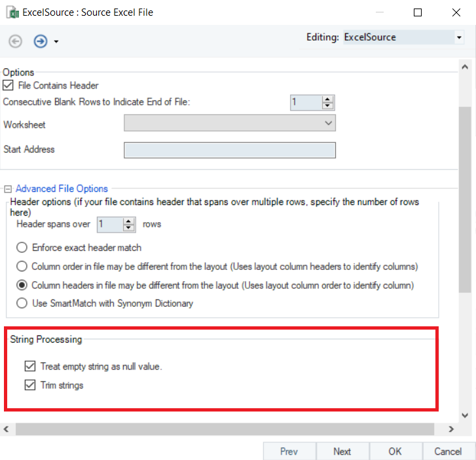Viewport: 476px width, 460px height.
Task: Open the navigation arrow dropdown menu
Action: [x=56, y=42]
